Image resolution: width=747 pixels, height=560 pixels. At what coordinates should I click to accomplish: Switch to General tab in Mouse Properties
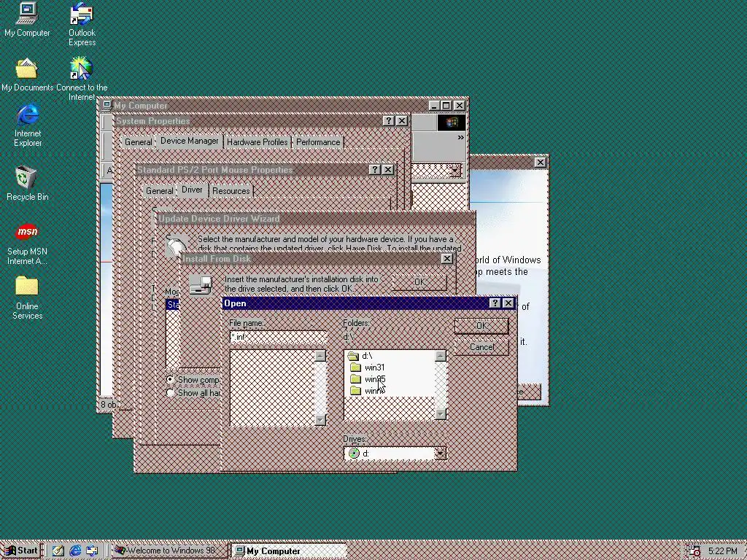[x=159, y=191]
